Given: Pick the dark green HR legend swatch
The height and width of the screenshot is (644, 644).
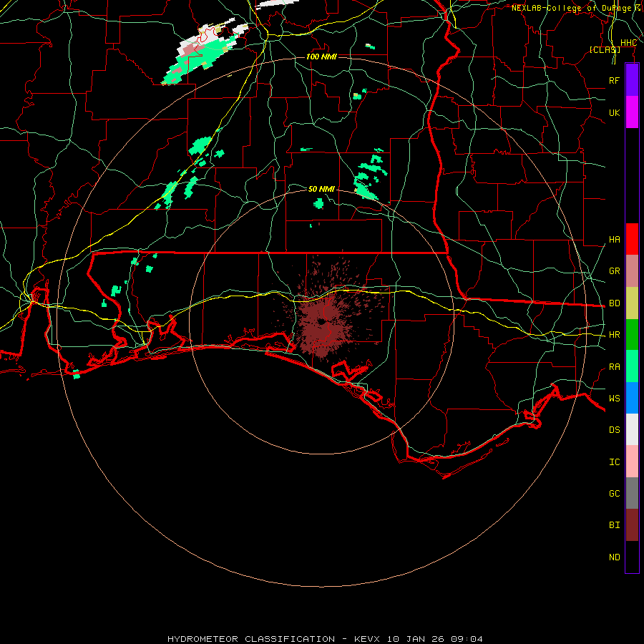Looking at the screenshot, I should 632,334.
